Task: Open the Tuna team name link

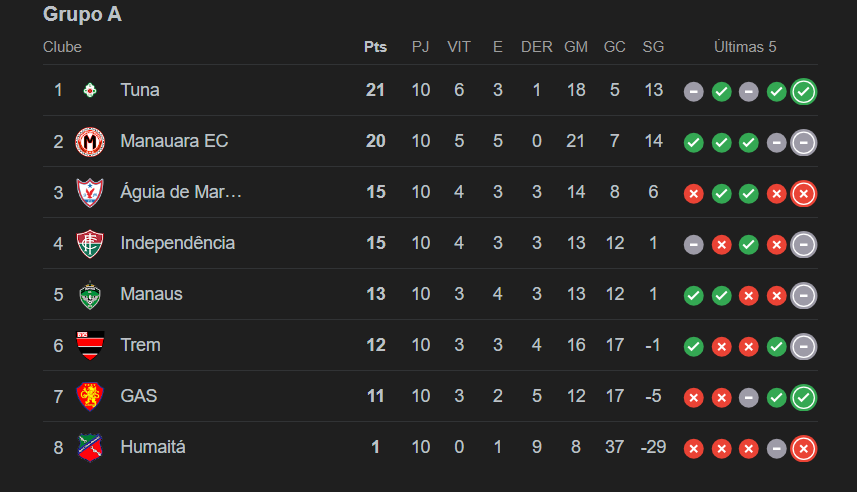Action: [x=140, y=90]
